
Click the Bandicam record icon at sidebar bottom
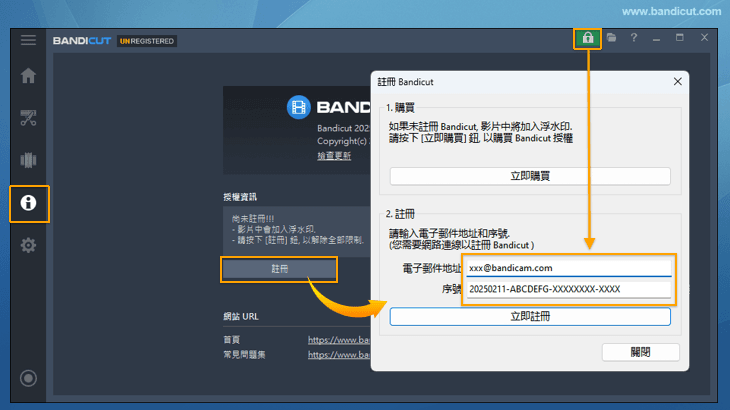(x=28, y=378)
